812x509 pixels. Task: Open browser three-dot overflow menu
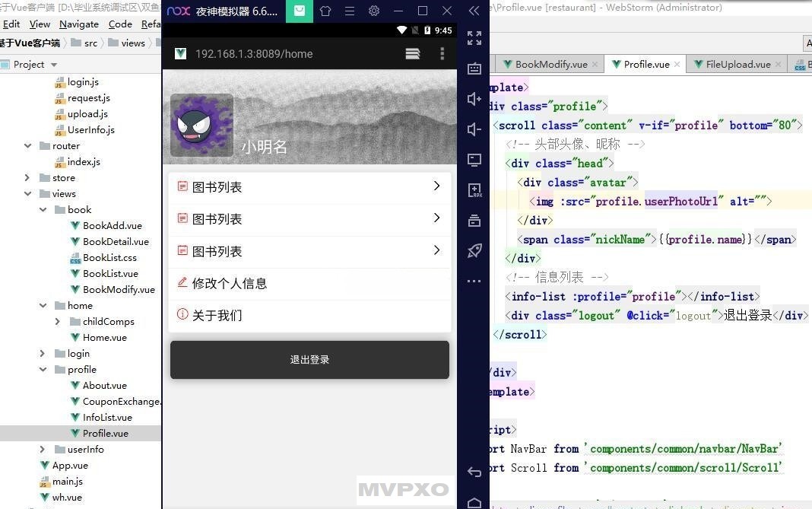[x=442, y=54]
